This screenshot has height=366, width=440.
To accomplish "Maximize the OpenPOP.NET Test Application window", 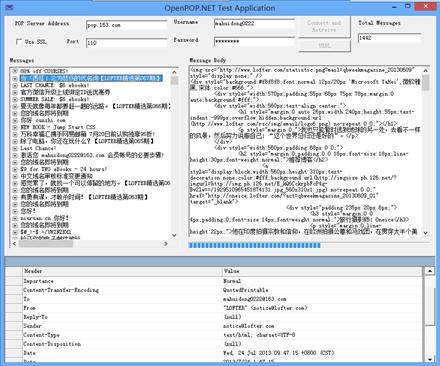I will point(408,6).
